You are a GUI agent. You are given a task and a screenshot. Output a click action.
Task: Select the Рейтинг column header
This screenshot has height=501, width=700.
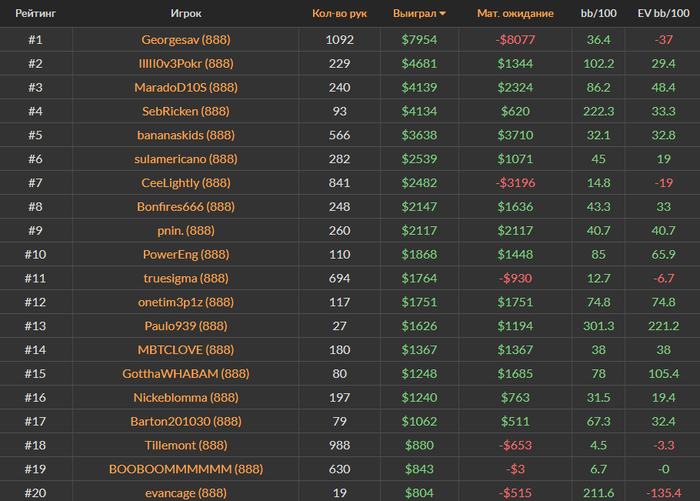point(36,13)
